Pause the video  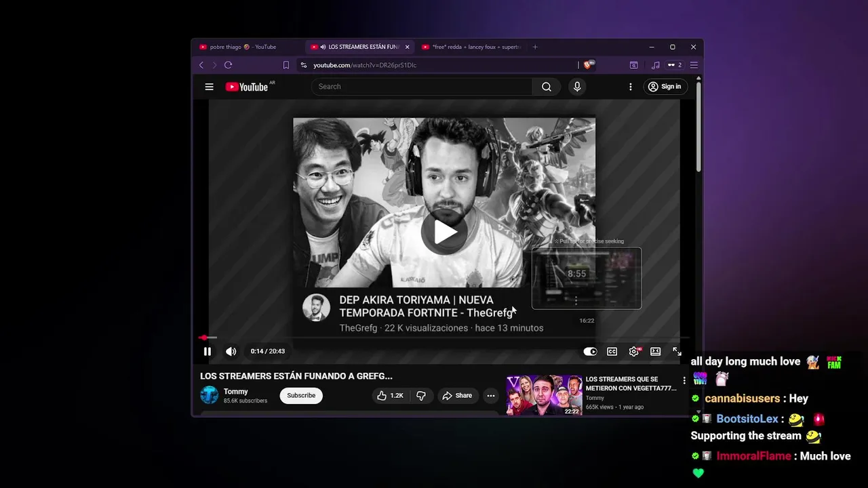pyautogui.click(x=208, y=351)
